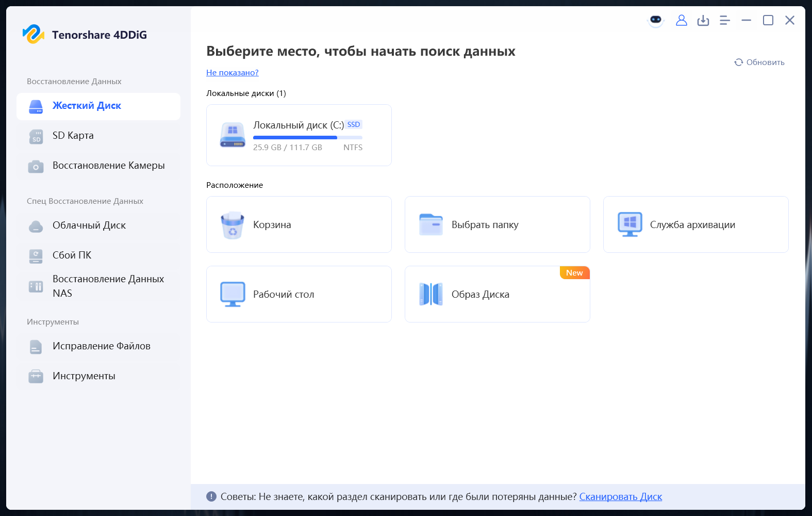Follow the Сканировать Диск link

tap(621, 497)
